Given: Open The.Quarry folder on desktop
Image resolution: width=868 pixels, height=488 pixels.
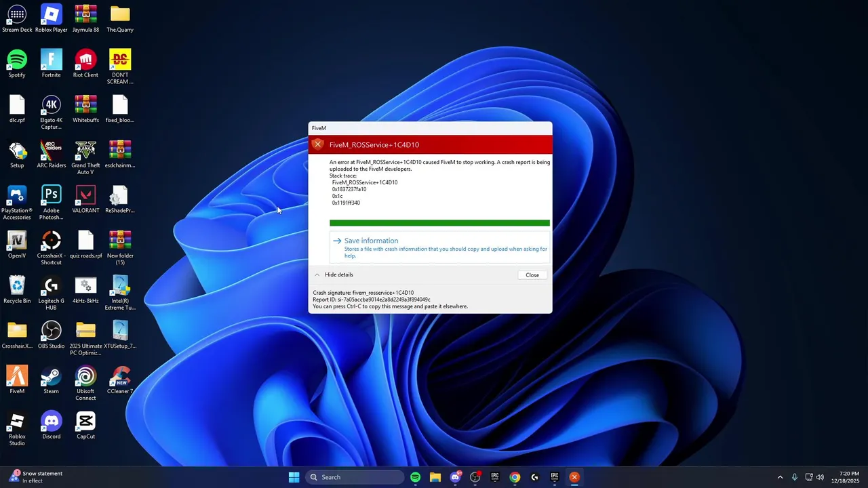Looking at the screenshot, I should coord(120,19).
